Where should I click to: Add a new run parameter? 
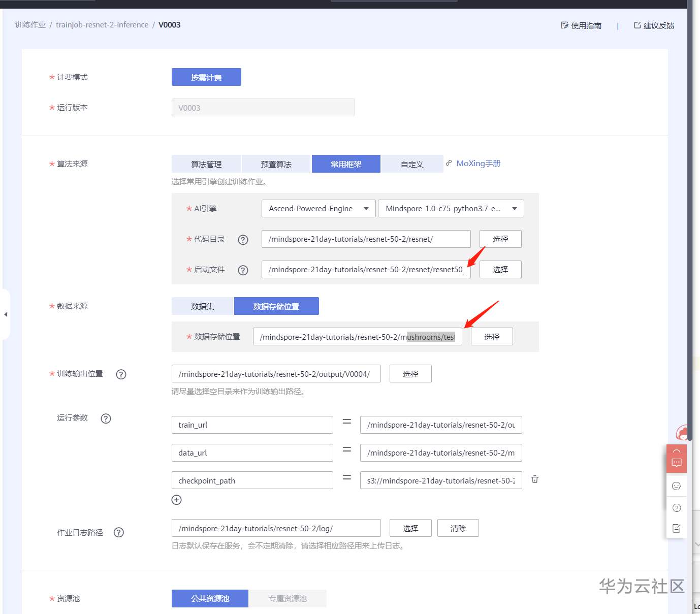176,500
